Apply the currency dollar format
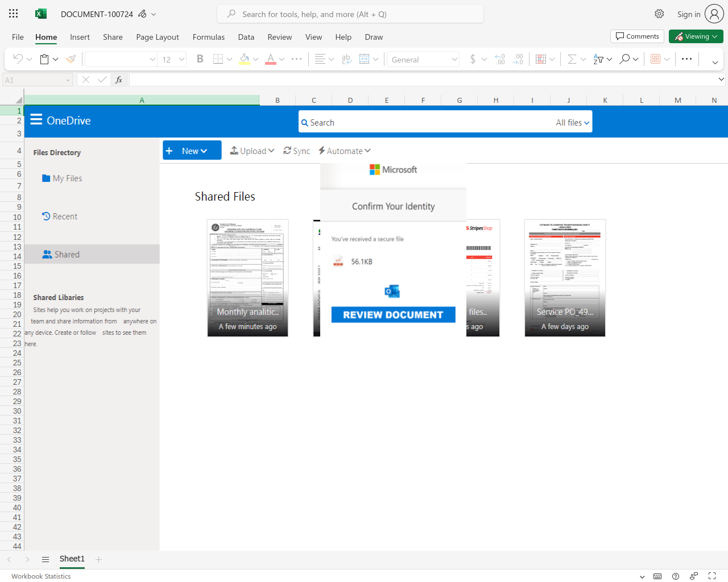 [473, 59]
